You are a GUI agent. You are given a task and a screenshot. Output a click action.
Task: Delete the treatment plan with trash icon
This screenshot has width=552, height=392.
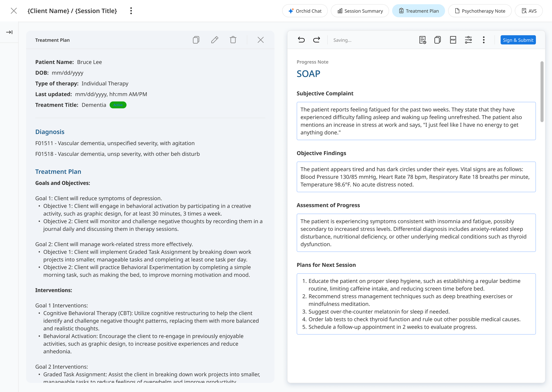(233, 40)
